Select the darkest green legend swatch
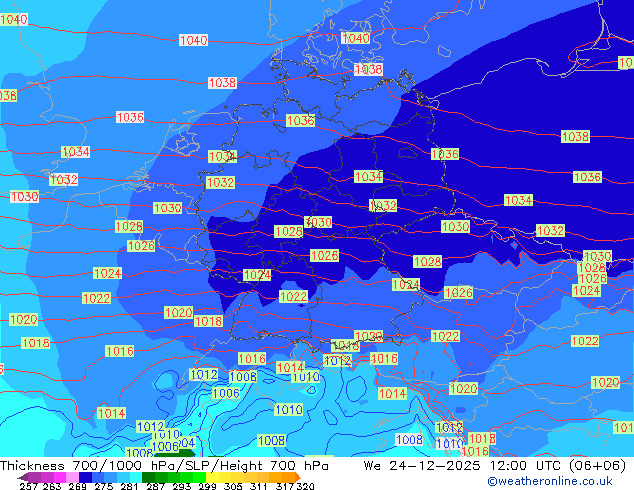Screen dimensions: 634x490 click(x=148, y=477)
